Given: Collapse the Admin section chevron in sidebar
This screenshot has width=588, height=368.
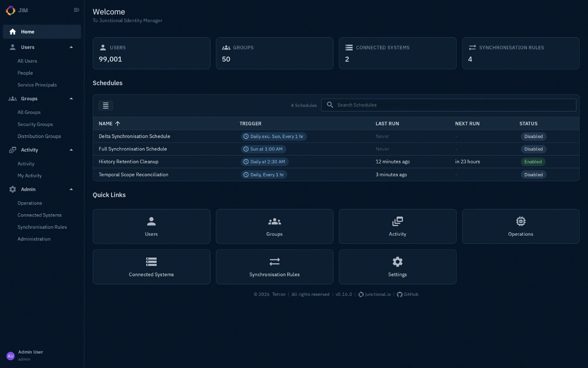Looking at the screenshot, I should 71,189.
